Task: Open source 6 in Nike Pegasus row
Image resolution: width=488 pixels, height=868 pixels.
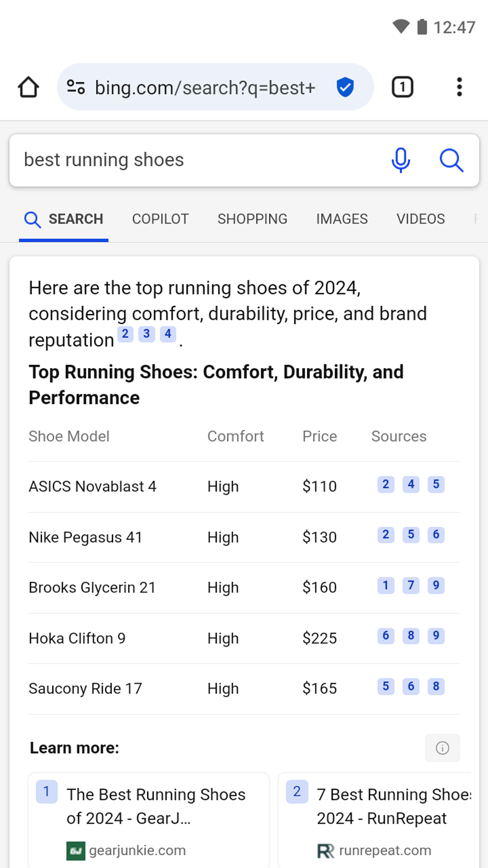Action: point(436,535)
